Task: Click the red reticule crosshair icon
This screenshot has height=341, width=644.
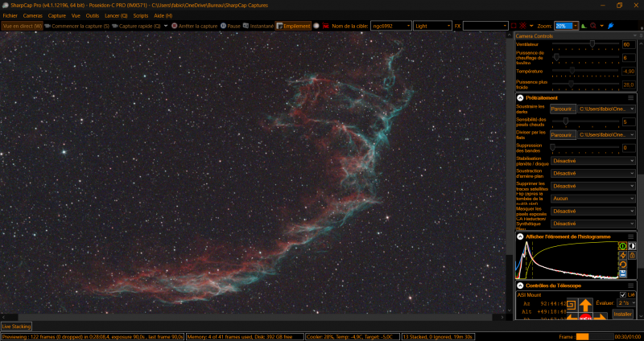Action: [x=522, y=26]
